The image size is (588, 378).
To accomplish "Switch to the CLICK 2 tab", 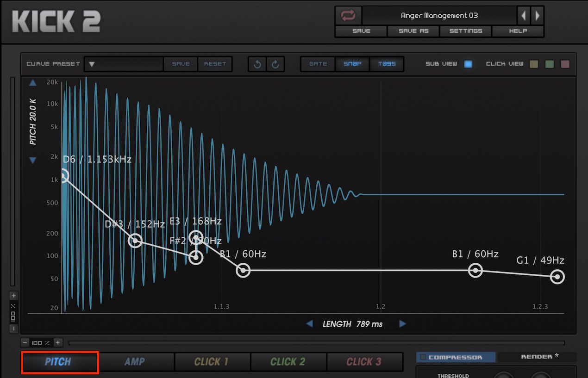I will tap(288, 362).
